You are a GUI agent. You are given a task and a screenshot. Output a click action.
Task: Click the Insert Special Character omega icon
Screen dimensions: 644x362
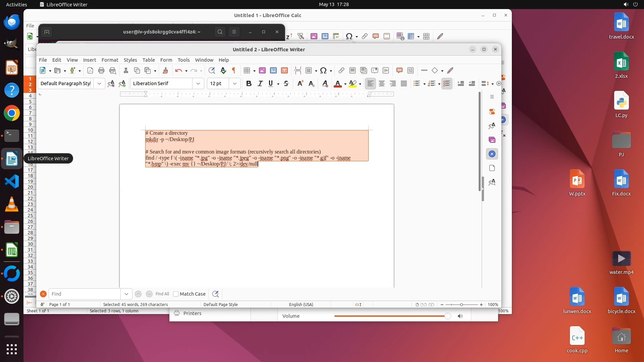[323, 70]
